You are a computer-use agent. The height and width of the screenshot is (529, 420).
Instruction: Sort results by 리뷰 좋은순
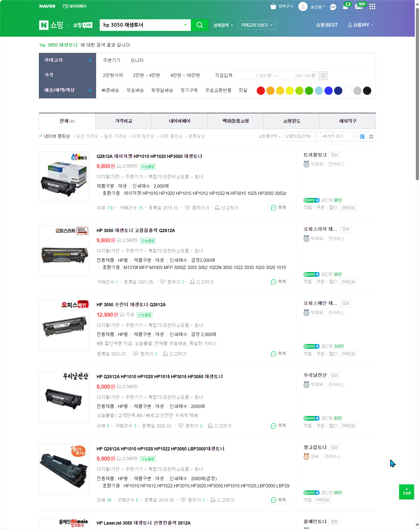click(171, 136)
